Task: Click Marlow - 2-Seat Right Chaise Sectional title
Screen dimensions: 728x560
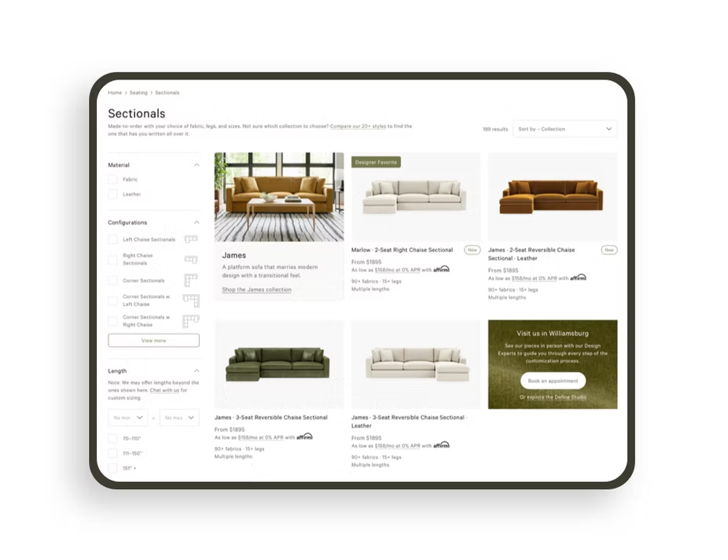Action: click(402, 250)
